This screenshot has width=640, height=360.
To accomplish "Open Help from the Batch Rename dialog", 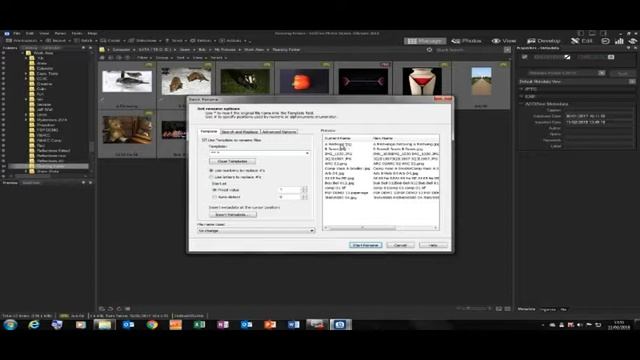I will tap(433, 245).
